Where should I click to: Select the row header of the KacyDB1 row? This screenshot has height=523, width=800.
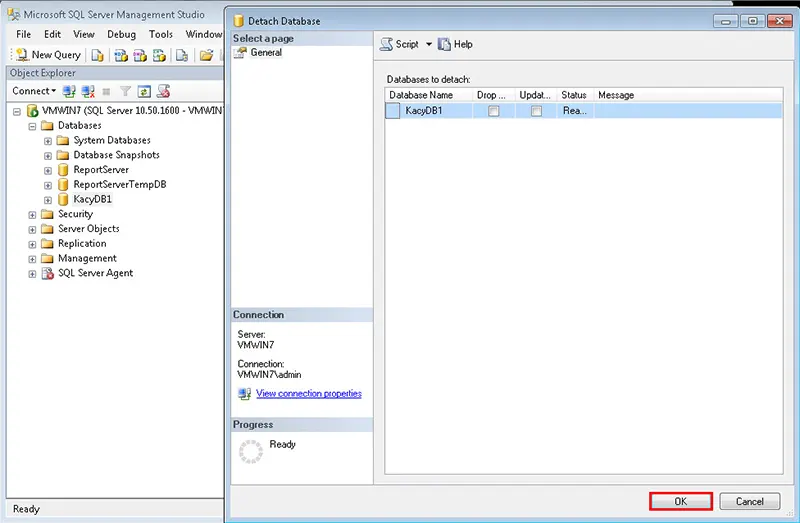[392, 111]
